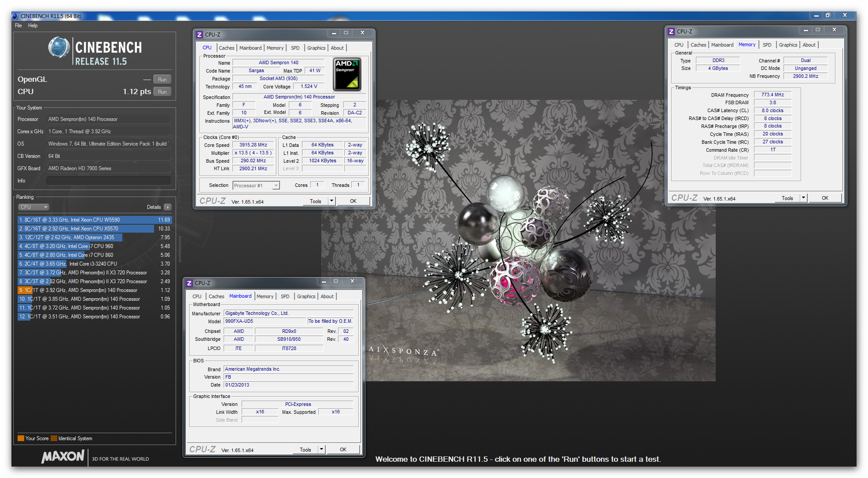This screenshot has height=478, width=868.
Task: Open the CPU ranking type dropdown
Action: (x=33, y=207)
